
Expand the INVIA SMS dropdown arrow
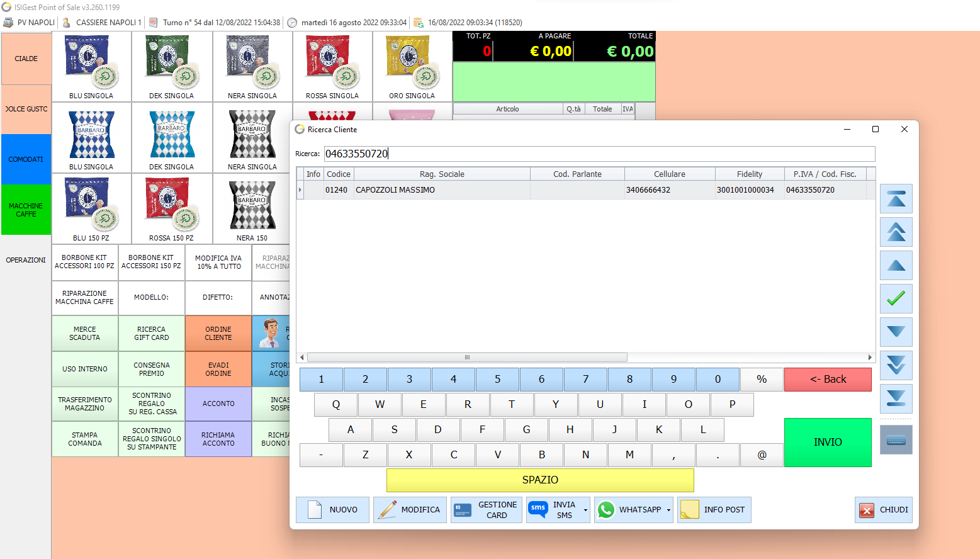[x=586, y=510]
